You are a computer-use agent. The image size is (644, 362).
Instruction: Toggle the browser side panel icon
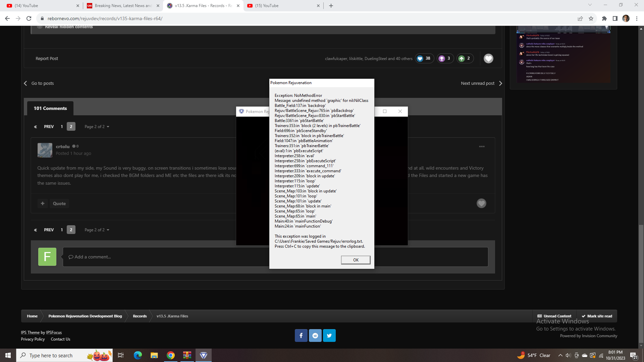[x=615, y=18]
